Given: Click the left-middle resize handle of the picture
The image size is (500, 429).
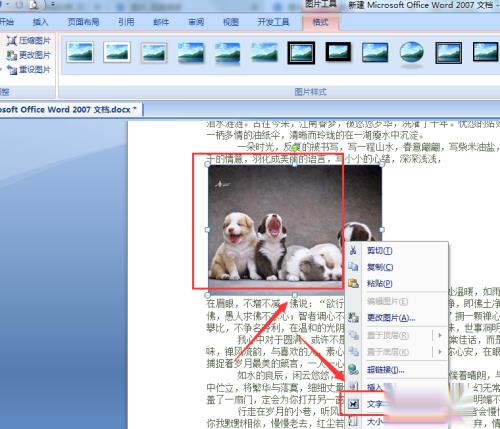Looking at the screenshot, I should (207, 230).
